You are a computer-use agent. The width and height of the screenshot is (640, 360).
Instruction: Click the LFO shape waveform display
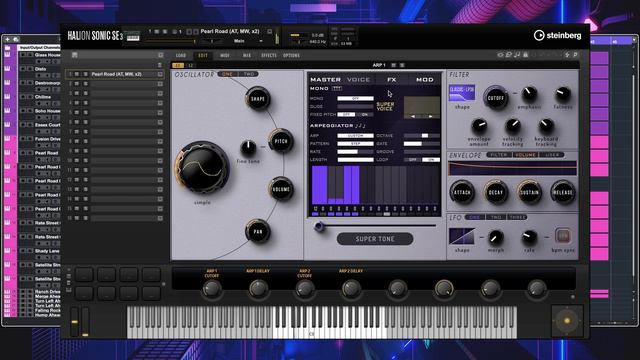point(462,236)
